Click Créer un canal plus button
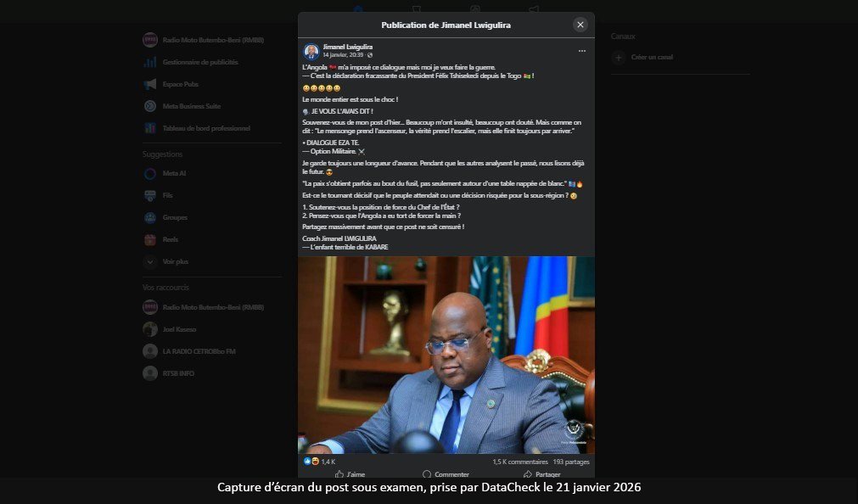The height and width of the screenshot is (504, 858). [x=619, y=58]
